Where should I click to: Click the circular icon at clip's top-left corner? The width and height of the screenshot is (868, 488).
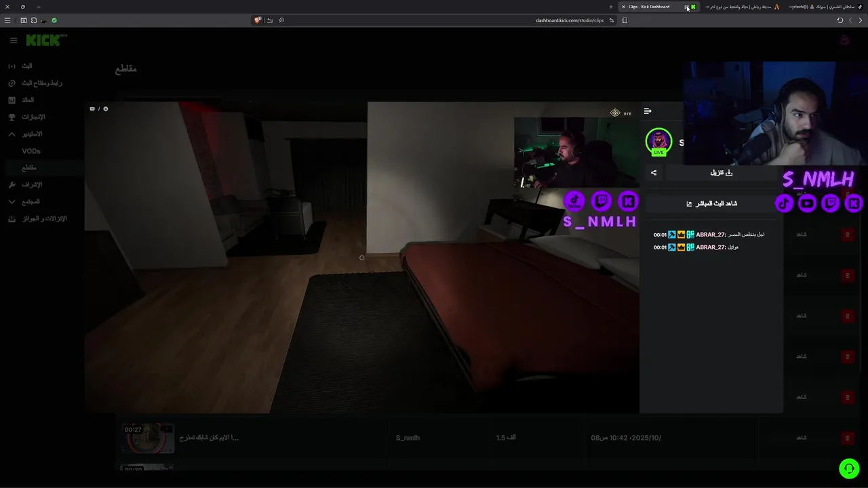pos(105,109)
